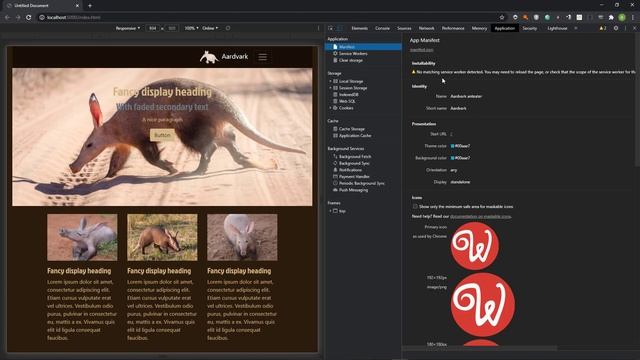
Task: Click the browser forward arrow
Action: (18, 18)
